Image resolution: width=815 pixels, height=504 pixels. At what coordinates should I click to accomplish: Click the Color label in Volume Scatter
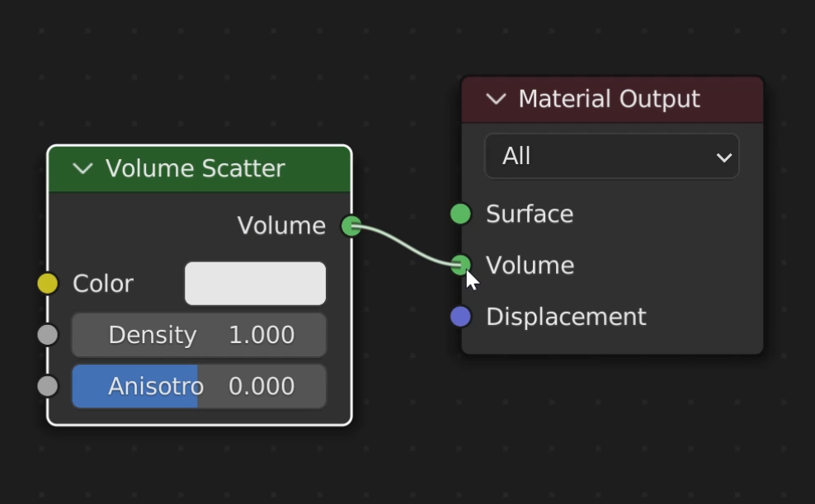pyautogui.click(x=103, y=284)
